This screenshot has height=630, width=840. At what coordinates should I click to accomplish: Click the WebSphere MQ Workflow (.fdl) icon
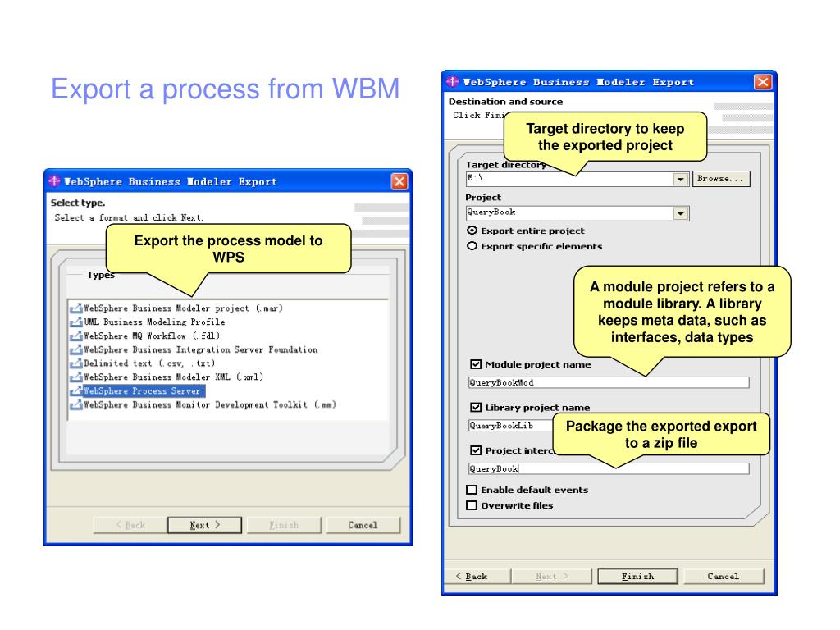coord(75,336)
